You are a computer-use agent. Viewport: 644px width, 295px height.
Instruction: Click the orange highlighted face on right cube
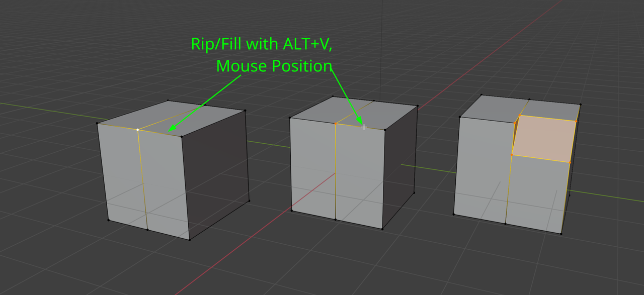point(544,139)
